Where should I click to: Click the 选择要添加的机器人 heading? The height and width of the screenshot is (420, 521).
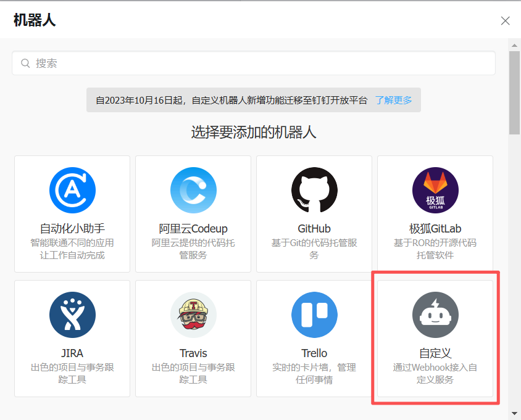click(254, 132)
